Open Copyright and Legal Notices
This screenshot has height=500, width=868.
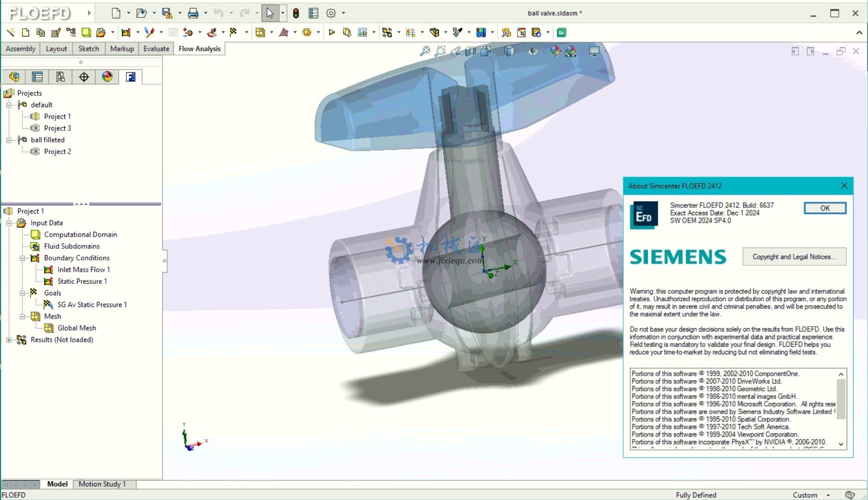[x=794, y=256]
